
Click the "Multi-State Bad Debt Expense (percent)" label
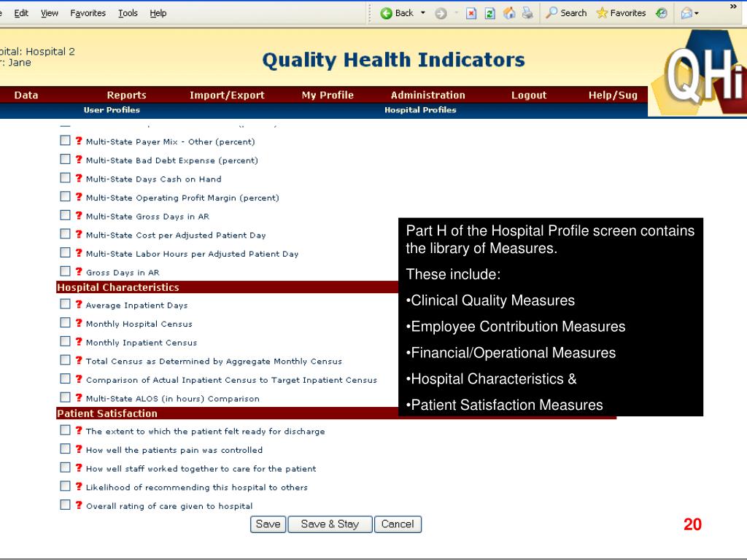click(172, 160)
